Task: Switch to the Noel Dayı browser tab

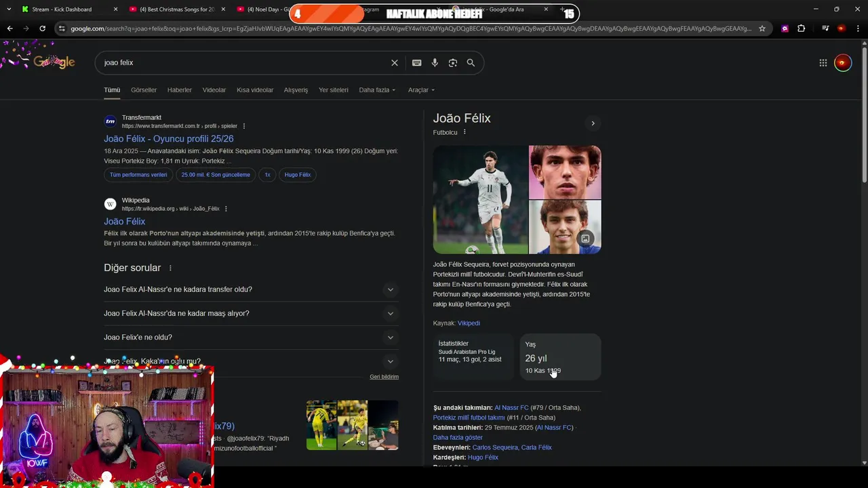Action: (264, 9)
